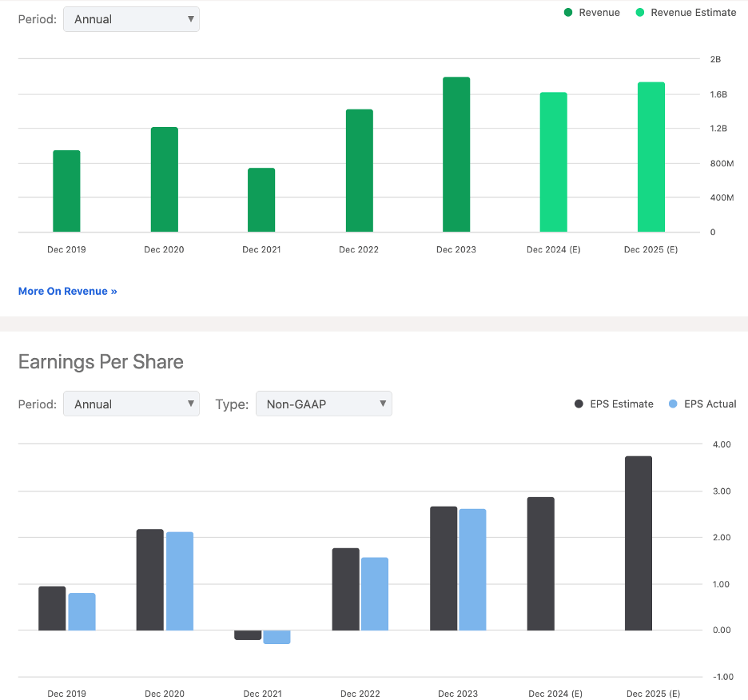Click the black EPS Estimate legend dot
The width and height of the screenshot is (748, 700).
click(578, 404)
